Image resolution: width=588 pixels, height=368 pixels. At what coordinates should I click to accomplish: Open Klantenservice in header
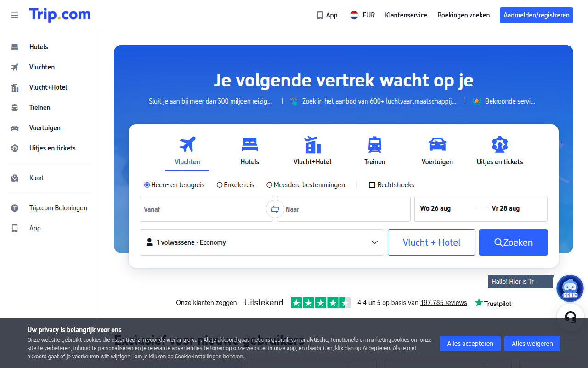(x=406, y=15)
